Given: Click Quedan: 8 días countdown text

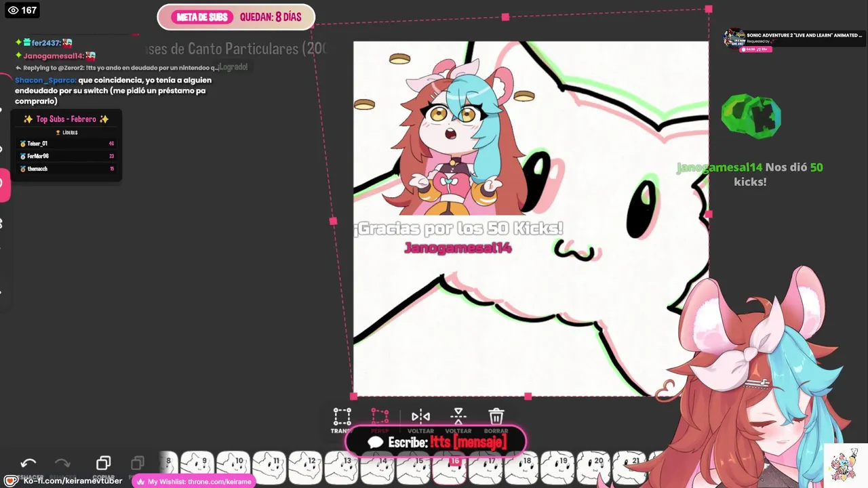Looking at the screenshot, I should [271, 17].
